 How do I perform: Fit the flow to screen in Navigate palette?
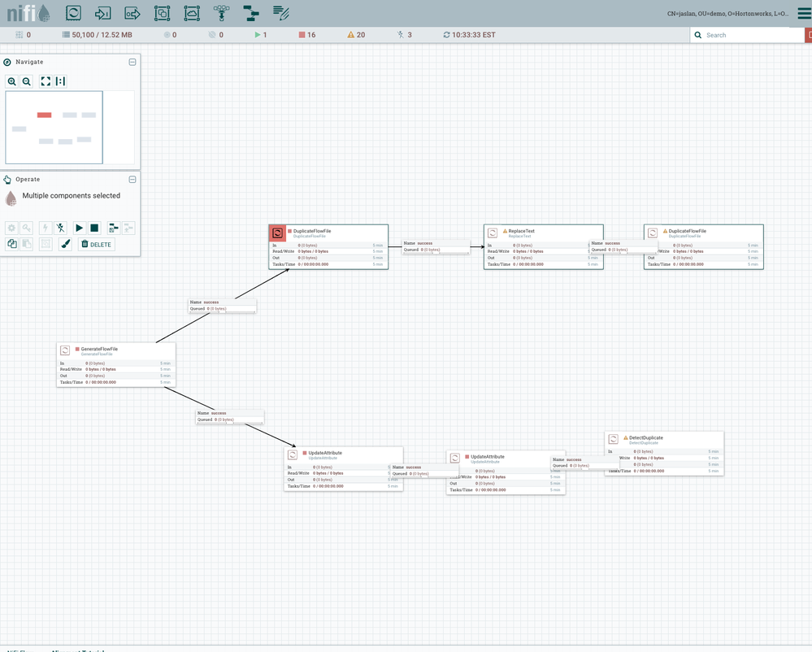46,81
